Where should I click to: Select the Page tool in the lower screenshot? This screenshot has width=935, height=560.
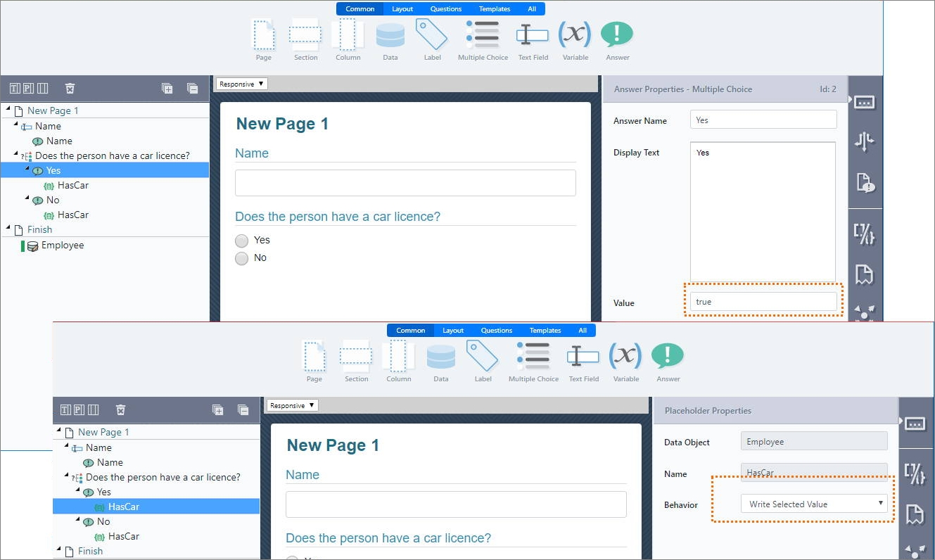click(314, 361)
